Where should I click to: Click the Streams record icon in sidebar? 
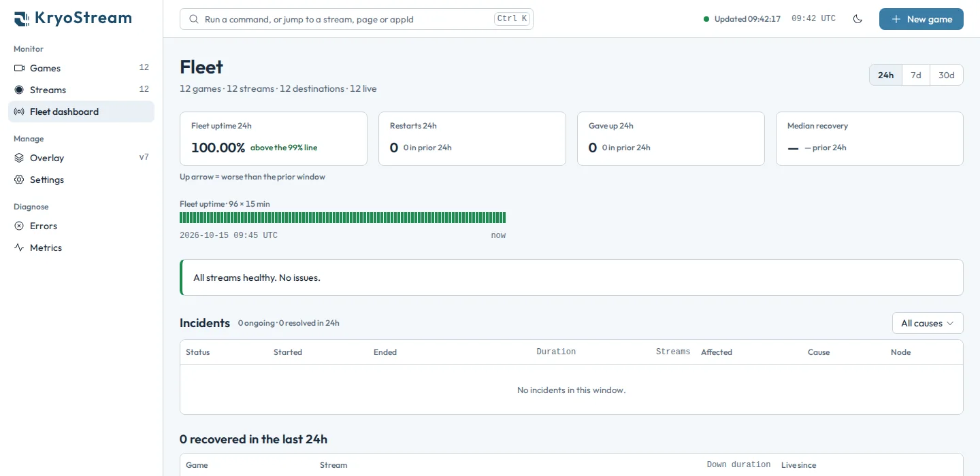pyautogui.click(x=19, y=90)
